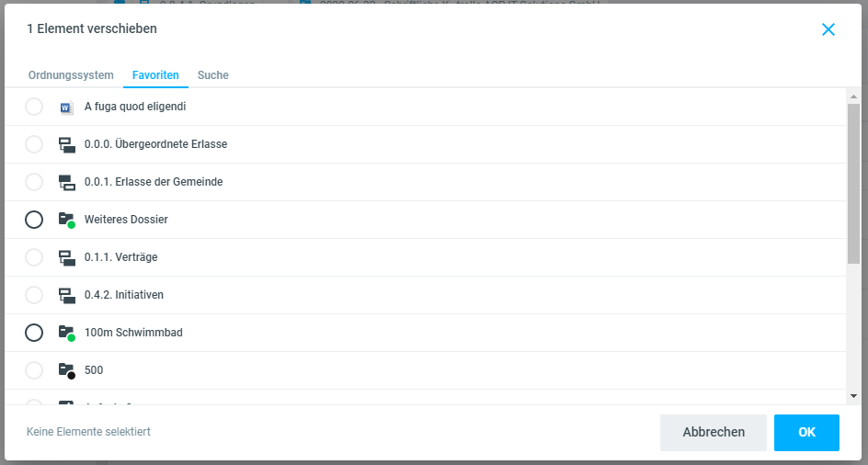Click the scrollbar up arrow in the list
868x465 pixels.
[853, 96]
